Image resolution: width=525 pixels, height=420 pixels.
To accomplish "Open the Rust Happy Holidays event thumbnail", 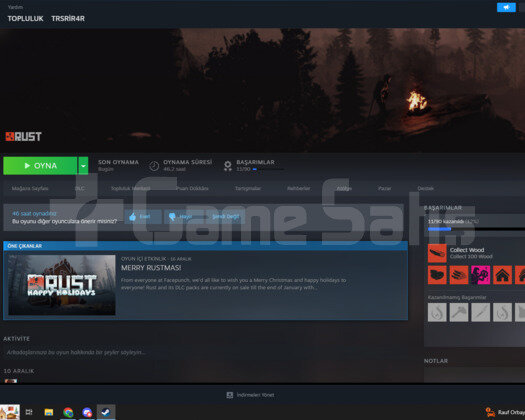I will (62, 285).
